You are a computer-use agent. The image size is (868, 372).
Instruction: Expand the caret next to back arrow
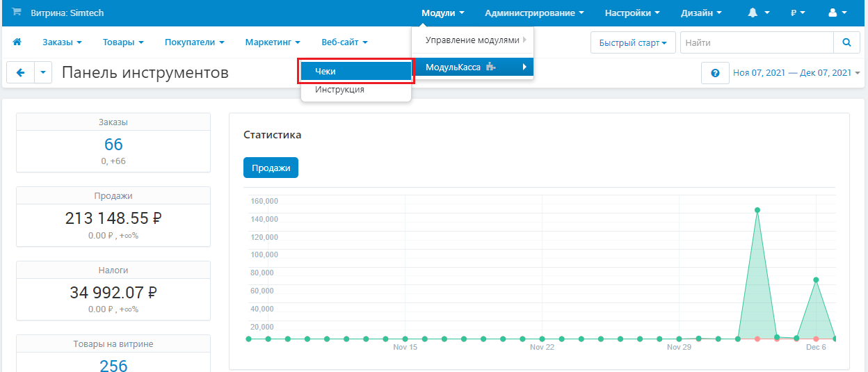[43, 72]
